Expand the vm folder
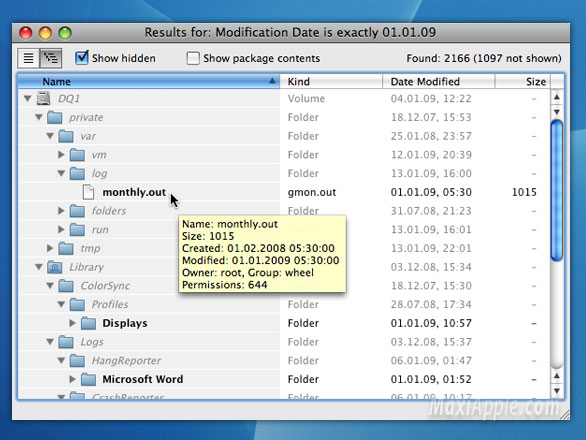 pyautogui.click(x=61, y=154)
